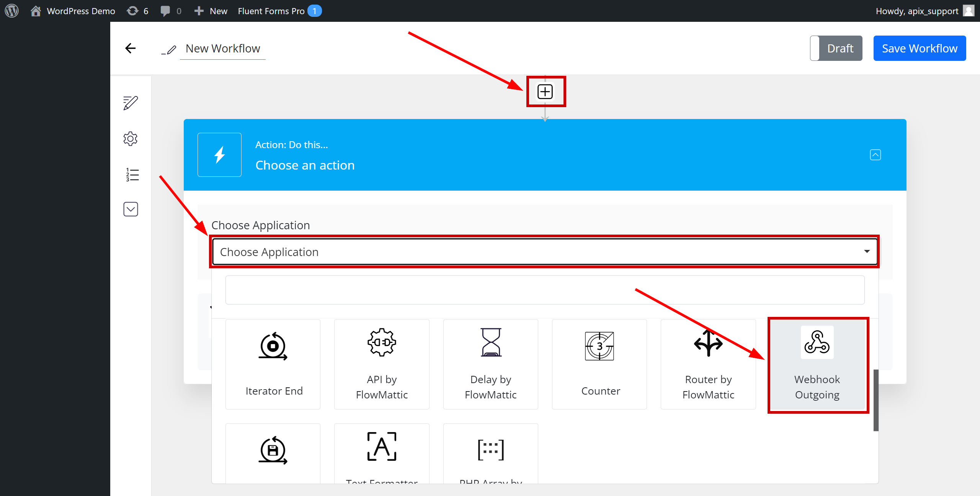
Task: Click the pencil icon to rename the workflow
Action: (169, 50)
